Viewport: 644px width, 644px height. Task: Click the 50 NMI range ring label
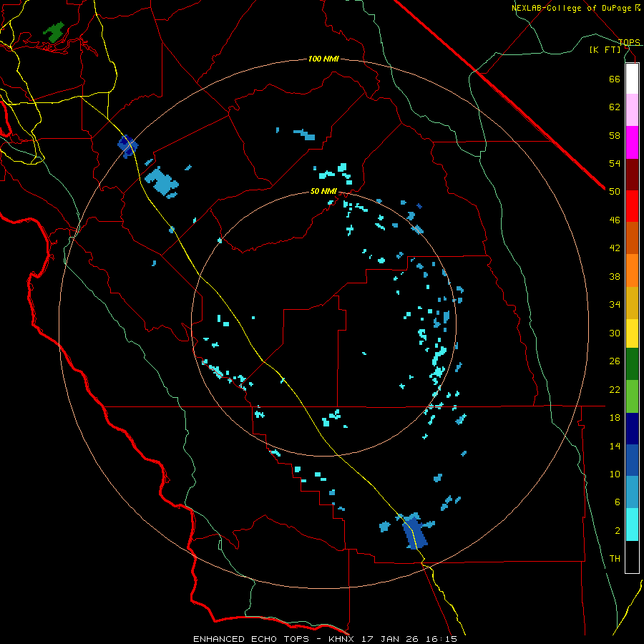click(x=323, y=191)
